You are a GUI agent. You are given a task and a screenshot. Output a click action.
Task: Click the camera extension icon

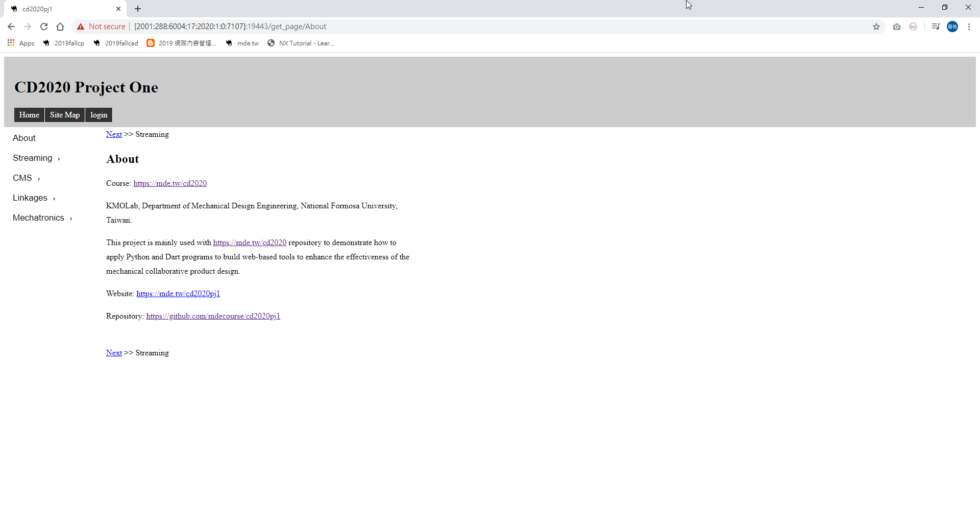click(897, 27)
